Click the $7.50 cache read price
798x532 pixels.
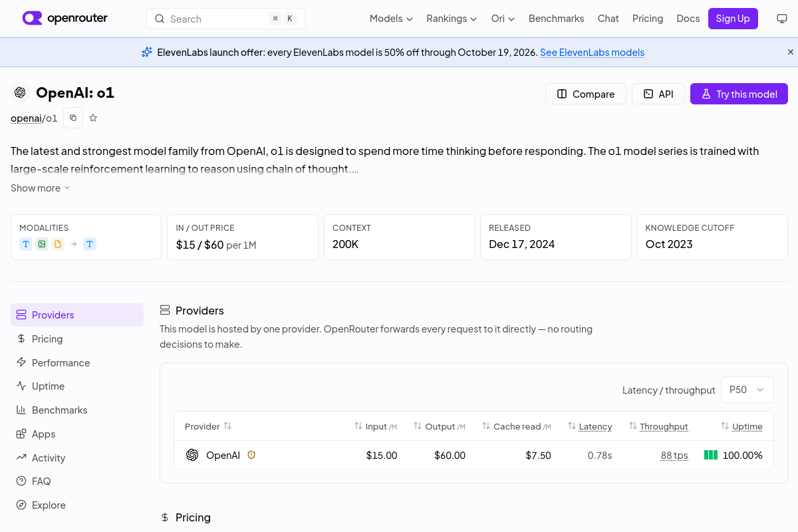coord(538,456)
